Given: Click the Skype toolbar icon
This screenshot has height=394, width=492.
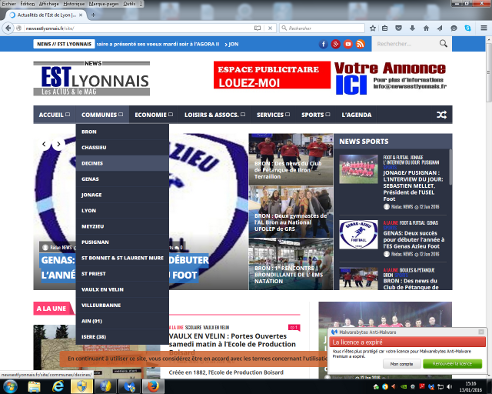Looking at the screenshot, I should pos(468,28).
